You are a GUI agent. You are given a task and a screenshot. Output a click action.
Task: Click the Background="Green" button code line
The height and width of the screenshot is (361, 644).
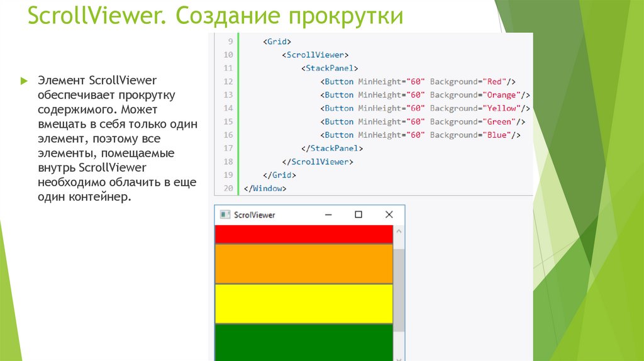[423, 121]
